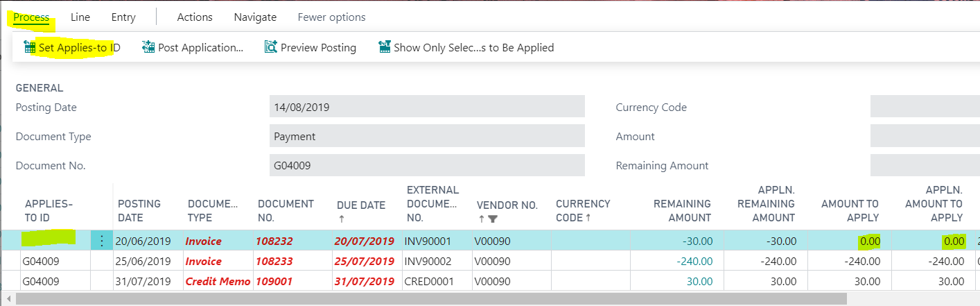Open the Navigate menu
The width and height of the screenshot is (980, 306).
[255, 17]
